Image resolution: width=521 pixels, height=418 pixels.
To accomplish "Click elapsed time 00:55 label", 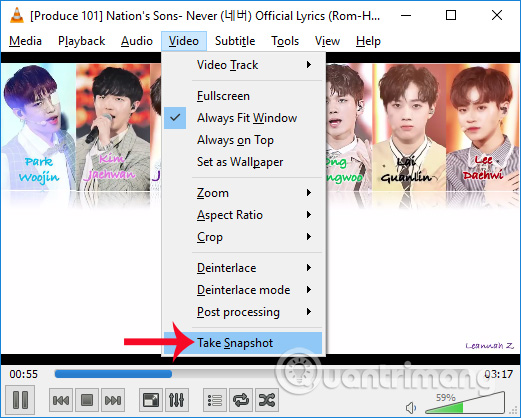I will click(24, 374).
